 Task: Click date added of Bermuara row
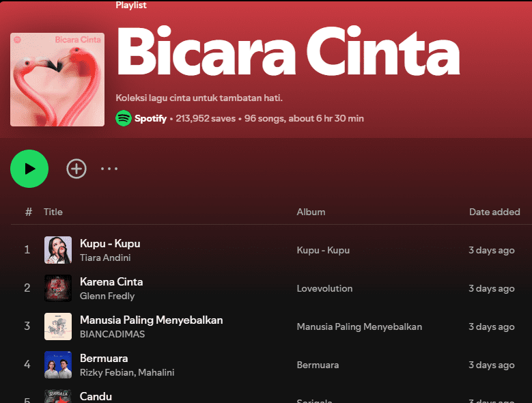click(x=492, y=365)
